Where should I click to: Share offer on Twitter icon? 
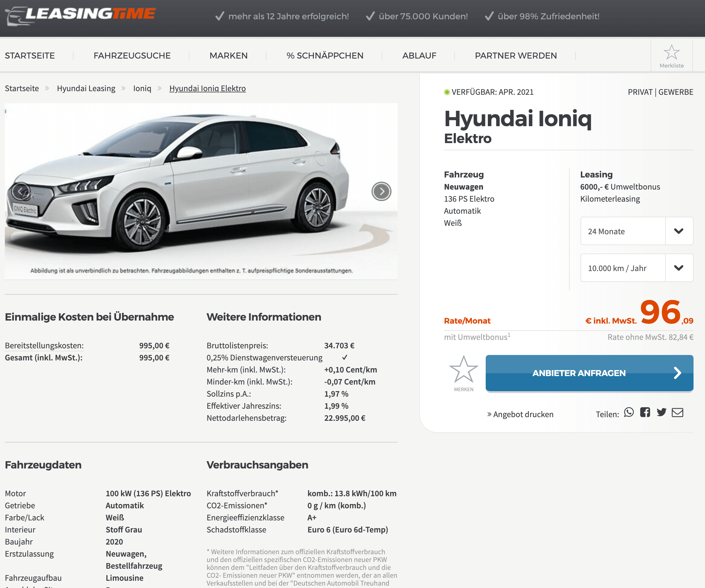point(662,412)
